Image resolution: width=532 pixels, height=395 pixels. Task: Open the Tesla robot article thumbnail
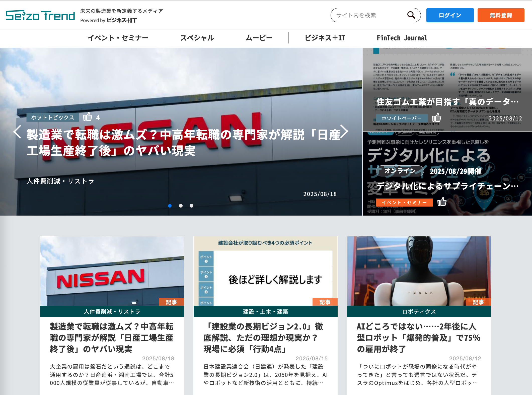pyautogui.click(x=419, y=271)
